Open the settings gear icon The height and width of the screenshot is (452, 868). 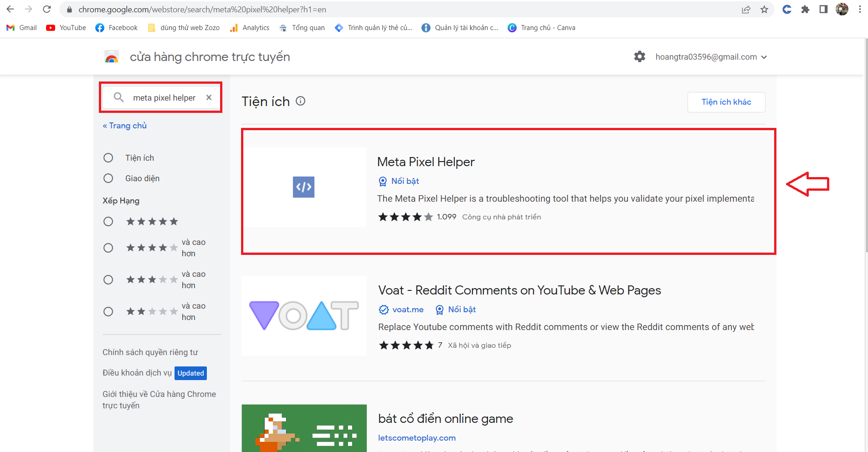point(640,56)
